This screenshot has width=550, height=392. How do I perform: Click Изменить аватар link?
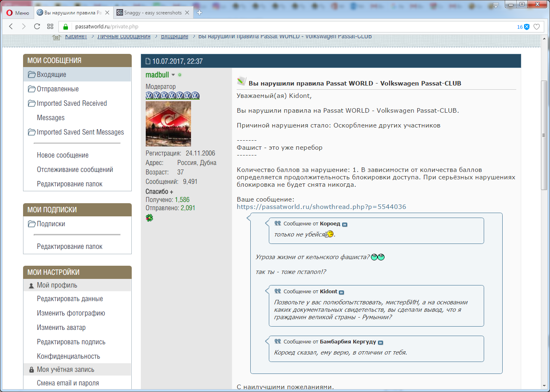coord(61,327)
